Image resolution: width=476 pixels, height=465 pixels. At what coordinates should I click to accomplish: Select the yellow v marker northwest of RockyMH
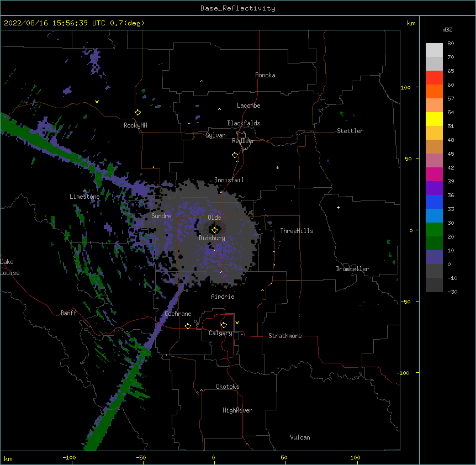pyautogui.click(x=97, y=102)
